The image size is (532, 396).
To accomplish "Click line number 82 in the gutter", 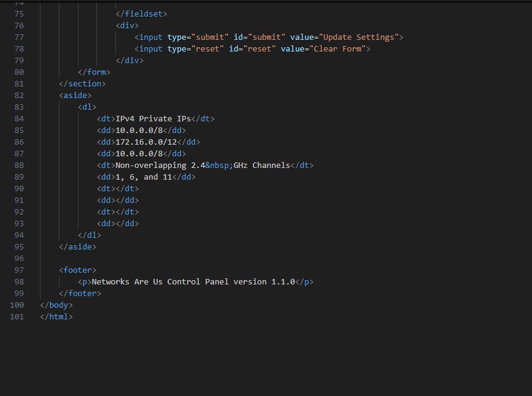I will coord(19,95).
